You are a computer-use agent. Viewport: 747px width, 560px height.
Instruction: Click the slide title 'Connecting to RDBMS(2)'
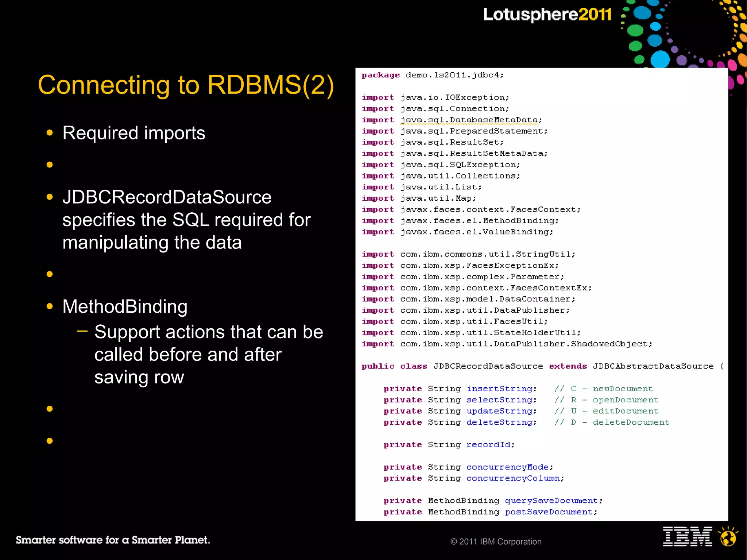coord(186,85)
